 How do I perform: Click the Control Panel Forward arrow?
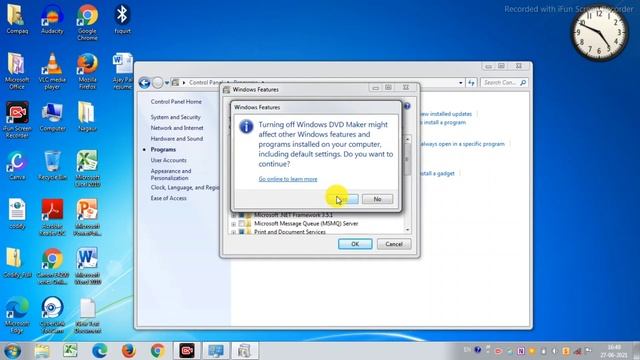158,83
